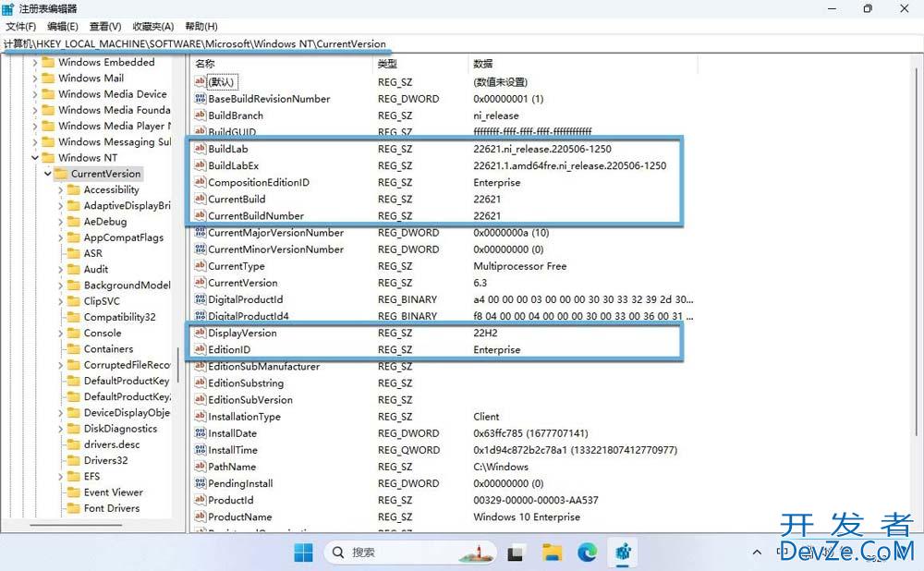Click string icon of BuildLabEx value
Viewport: 924px width, 571px height.
coord(201,165)
